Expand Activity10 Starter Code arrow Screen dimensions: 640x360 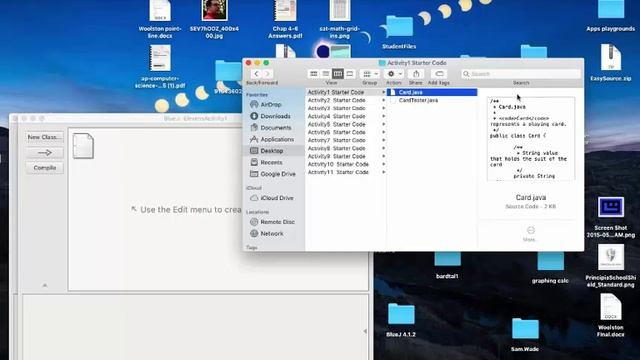(383, 164)
